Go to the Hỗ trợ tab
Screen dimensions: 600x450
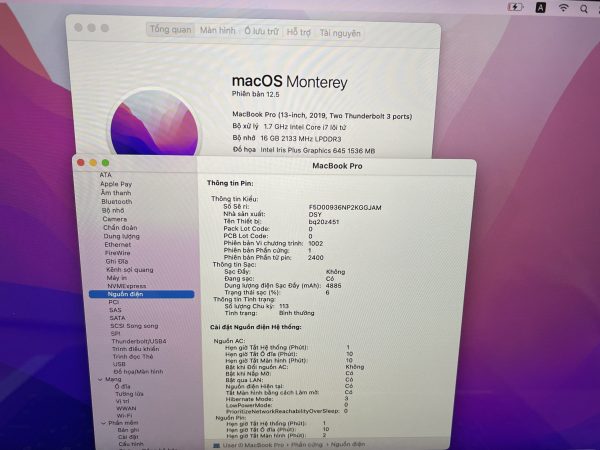coord(299,32)
